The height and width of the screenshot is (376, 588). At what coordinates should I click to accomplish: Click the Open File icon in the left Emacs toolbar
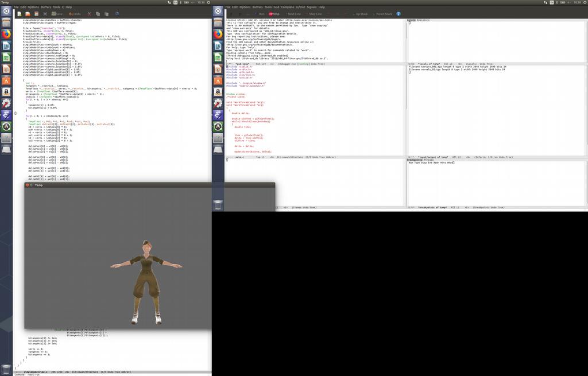[x=28, y=14]
